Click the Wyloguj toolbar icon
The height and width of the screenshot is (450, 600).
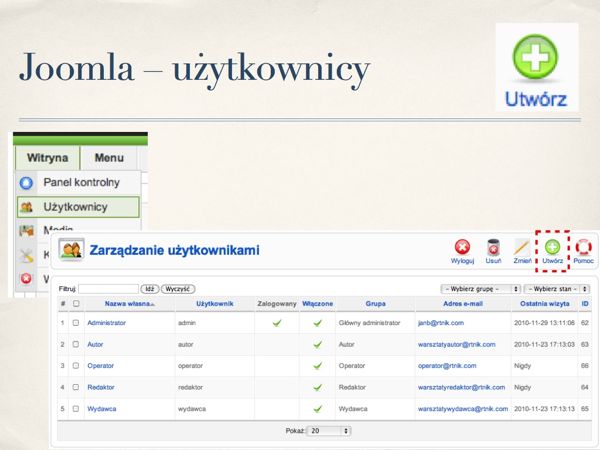pos(462,248)
